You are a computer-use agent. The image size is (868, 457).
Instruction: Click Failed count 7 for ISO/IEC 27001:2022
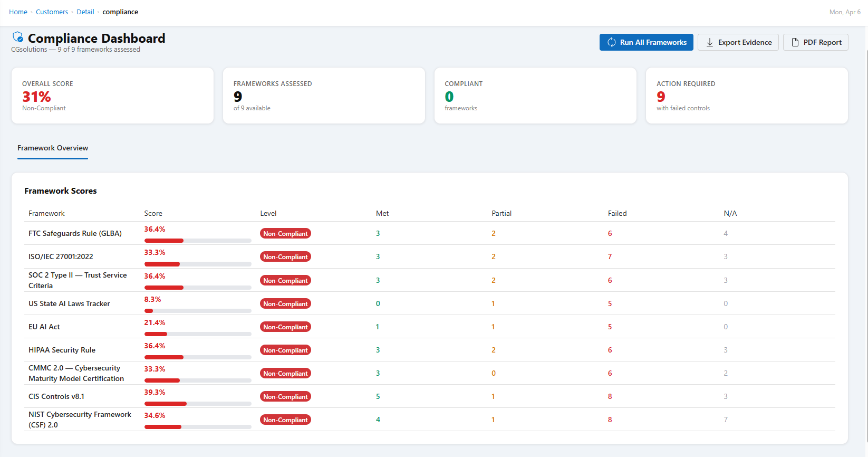click(x=610, y=256)
